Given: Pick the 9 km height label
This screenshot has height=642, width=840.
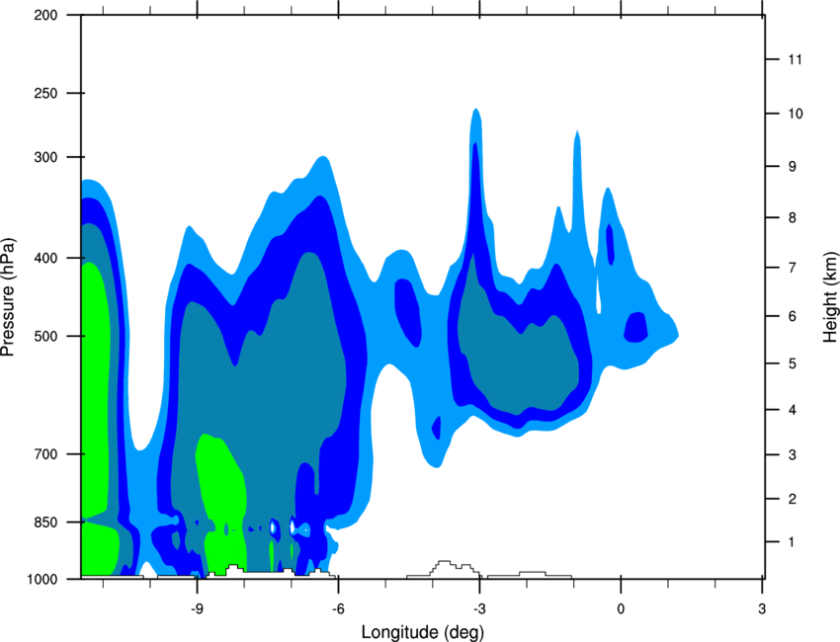Looking at the screenshot, I should click(792, 167).
